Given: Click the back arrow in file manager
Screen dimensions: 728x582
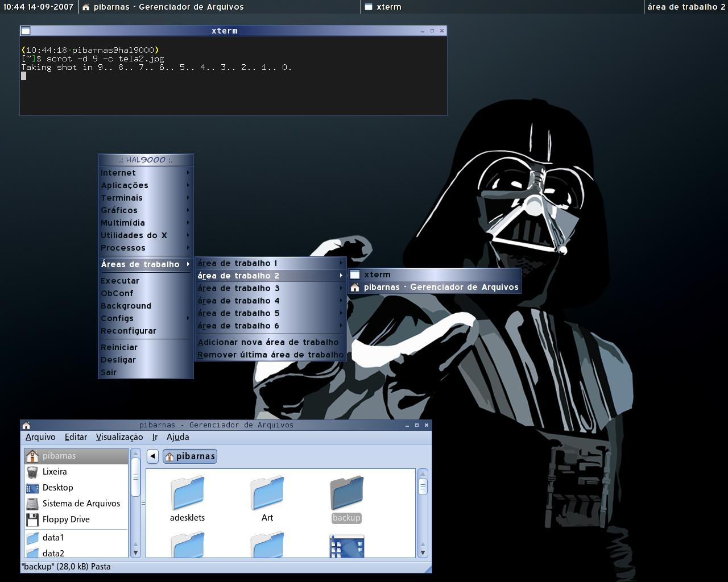Looking at the screenshot, I should point(152,456).
